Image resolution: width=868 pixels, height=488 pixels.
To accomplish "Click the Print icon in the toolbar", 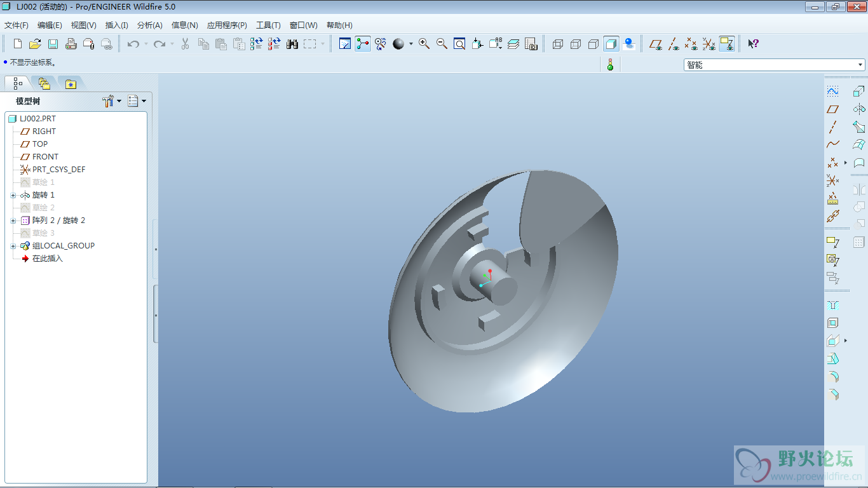I will point(71,44).
